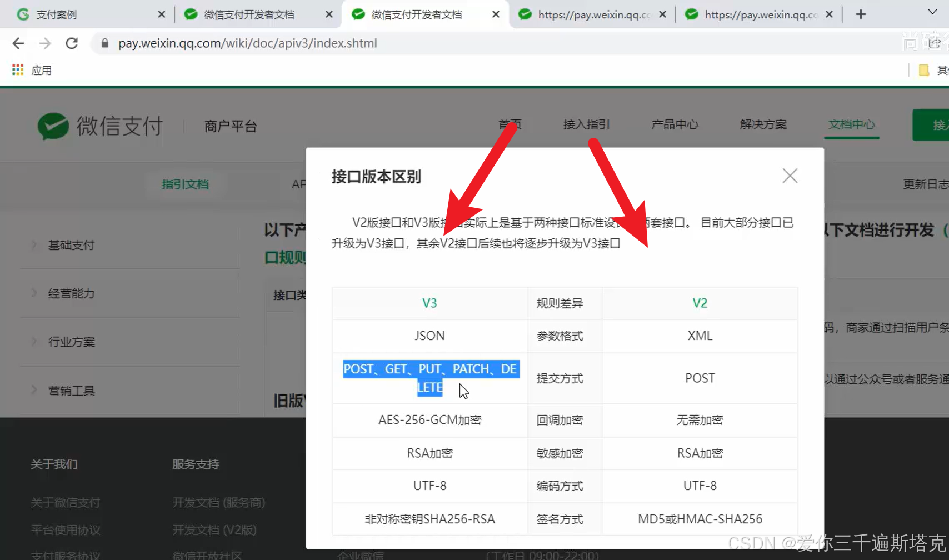Open footer link 关于微信支付
Viewport: 949px width, 560px height.
[65, 503]
